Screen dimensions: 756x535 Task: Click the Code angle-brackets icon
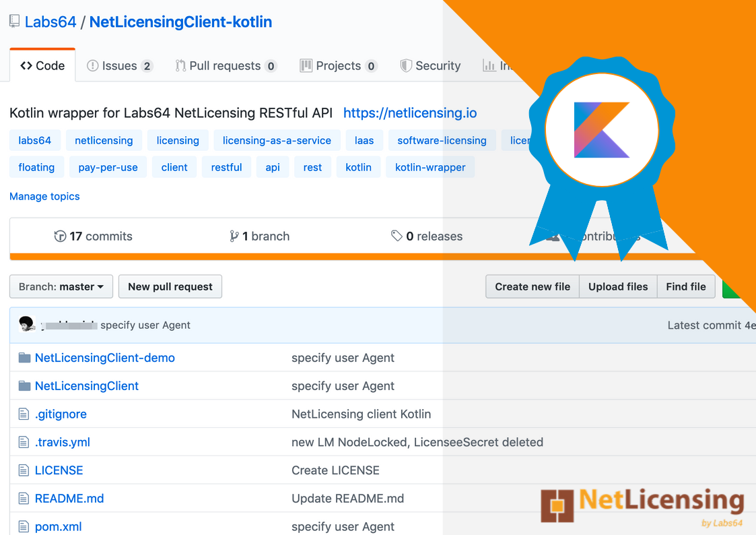26,65
